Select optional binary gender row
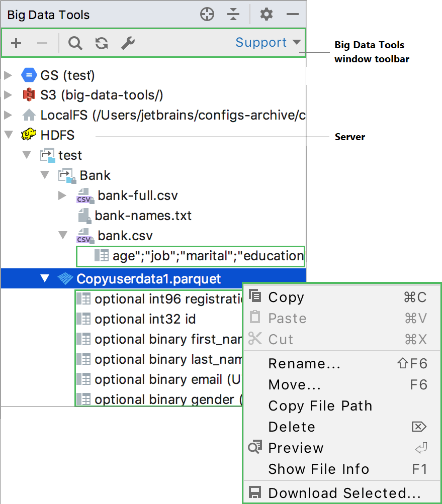 click(159, 399)
